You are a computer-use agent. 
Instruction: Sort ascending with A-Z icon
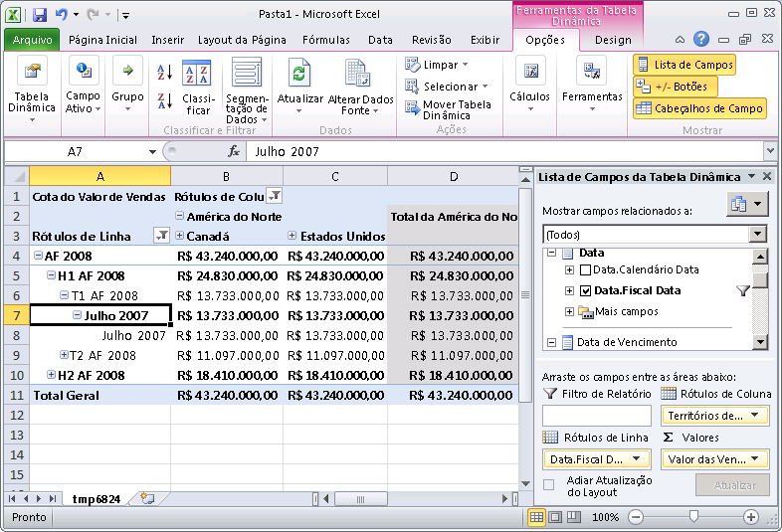point(165,73)
